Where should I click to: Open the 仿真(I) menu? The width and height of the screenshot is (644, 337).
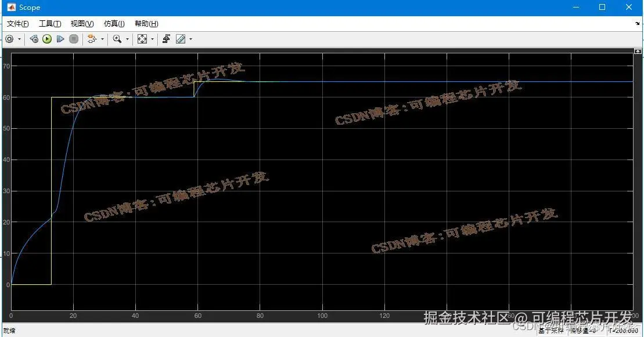pyautogui.click(x=114, y=24)
